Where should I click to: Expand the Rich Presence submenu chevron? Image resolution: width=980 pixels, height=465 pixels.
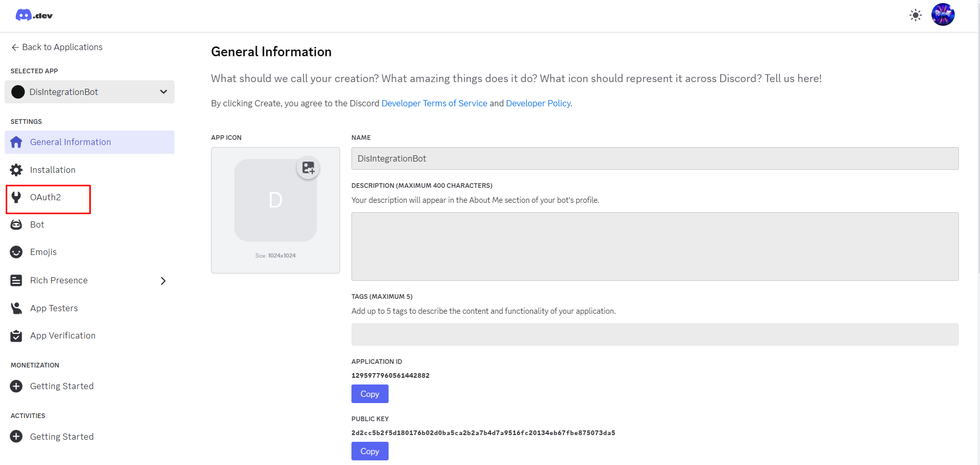pyautogui.click(x=163, y=281)
